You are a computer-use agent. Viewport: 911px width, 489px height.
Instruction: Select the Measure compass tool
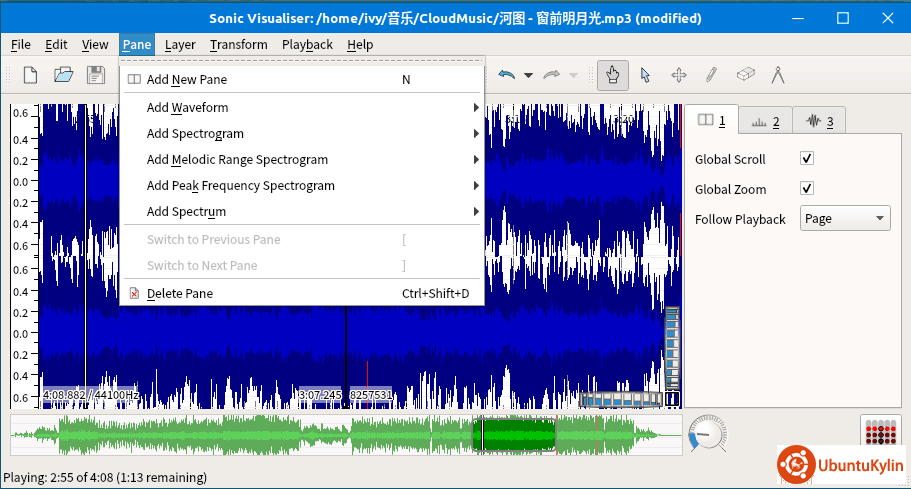coord(777,75)
